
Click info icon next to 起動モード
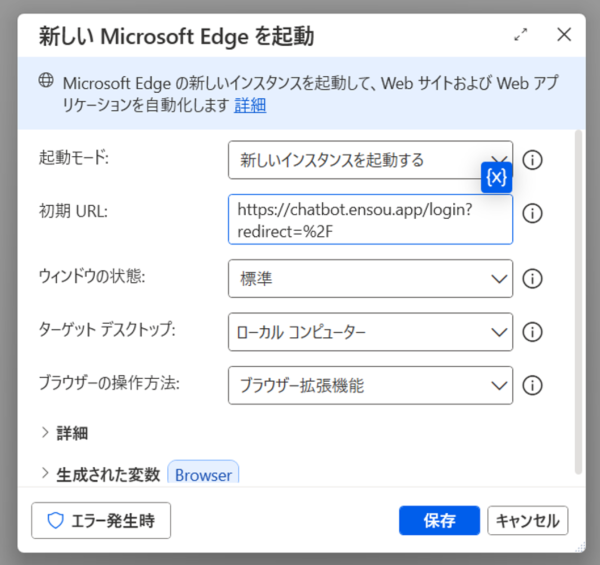(x=533, y=160)
